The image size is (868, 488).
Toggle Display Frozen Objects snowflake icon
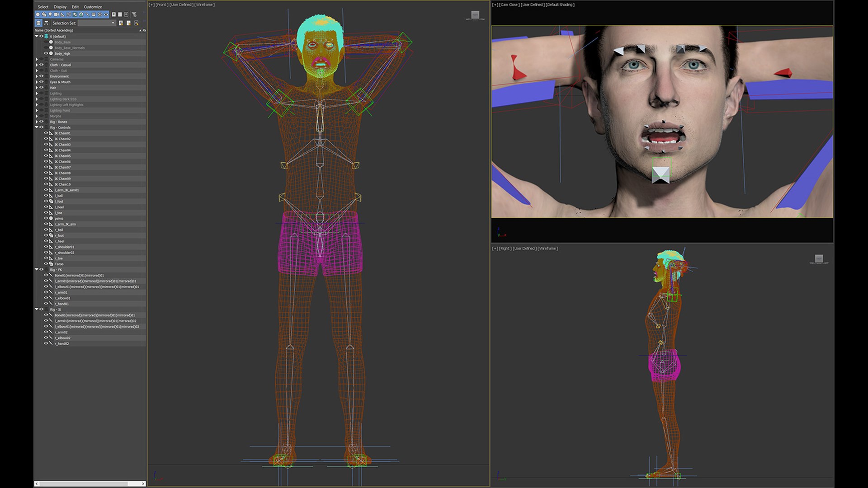point(100,14)
